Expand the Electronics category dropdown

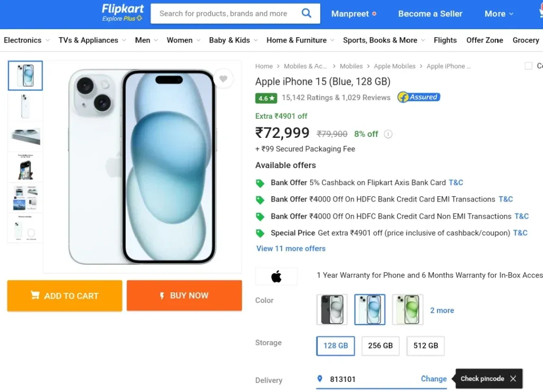click(27, 40)
